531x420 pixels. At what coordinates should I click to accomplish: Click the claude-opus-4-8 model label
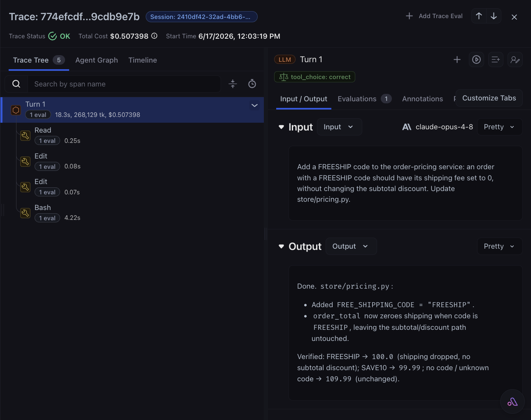point(444,127)
